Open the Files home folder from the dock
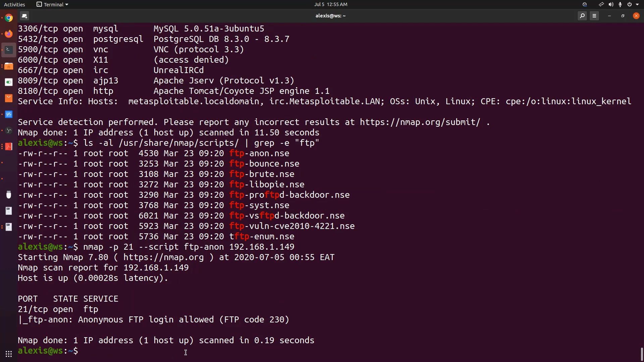Screen dimensions: 644x362 (x=9, y=66)
